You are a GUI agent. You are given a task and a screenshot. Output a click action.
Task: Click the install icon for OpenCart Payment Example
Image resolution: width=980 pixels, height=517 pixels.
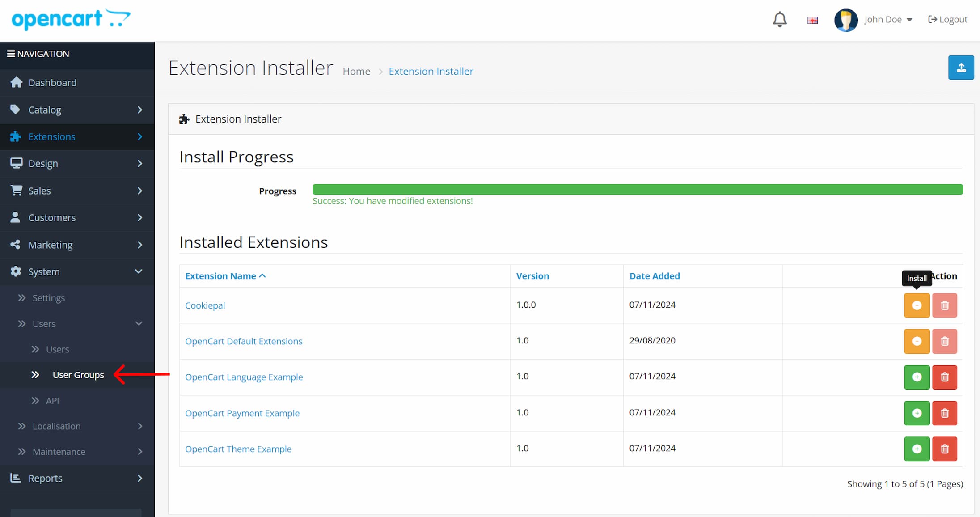coord(917,412)
